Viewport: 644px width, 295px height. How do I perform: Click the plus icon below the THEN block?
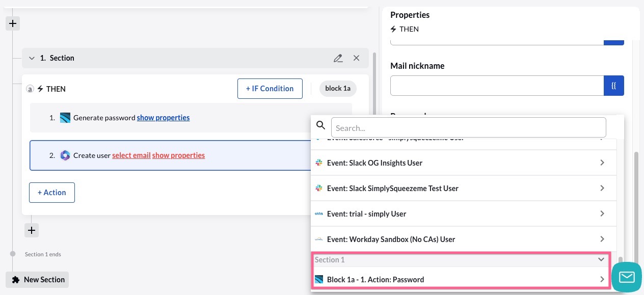[32, 230]
